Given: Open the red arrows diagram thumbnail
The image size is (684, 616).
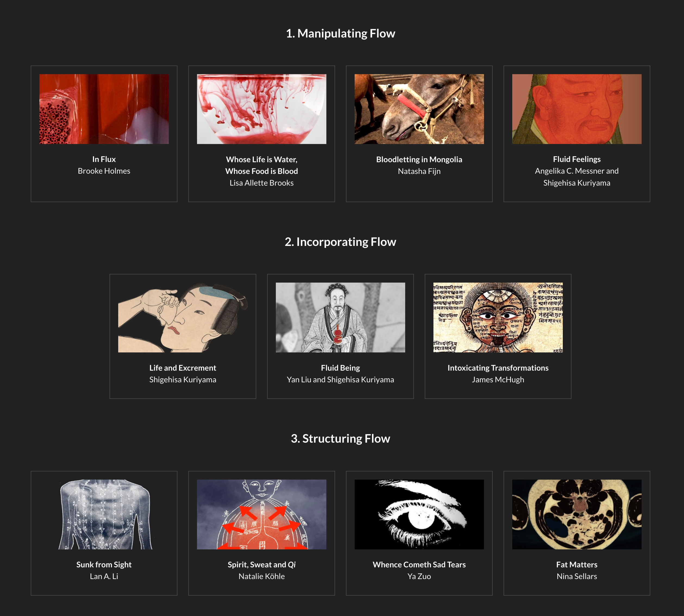Looking at the screenshot, I should click(x=262, y=514).
